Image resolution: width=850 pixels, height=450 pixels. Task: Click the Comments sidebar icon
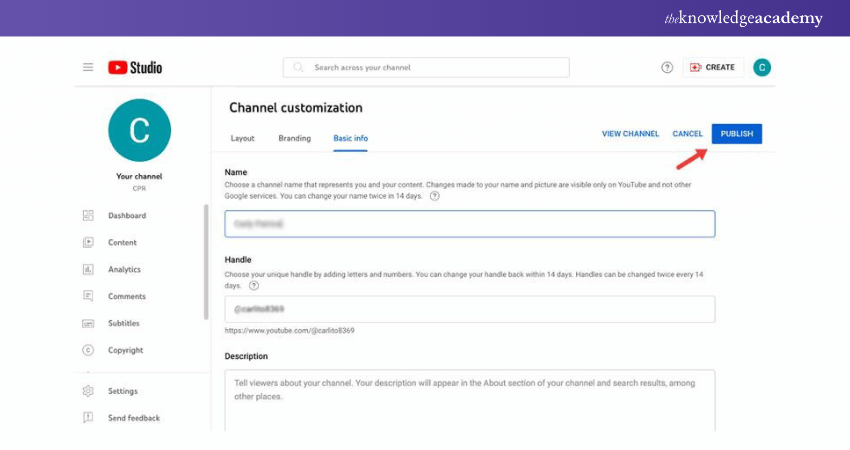(88, 296)
